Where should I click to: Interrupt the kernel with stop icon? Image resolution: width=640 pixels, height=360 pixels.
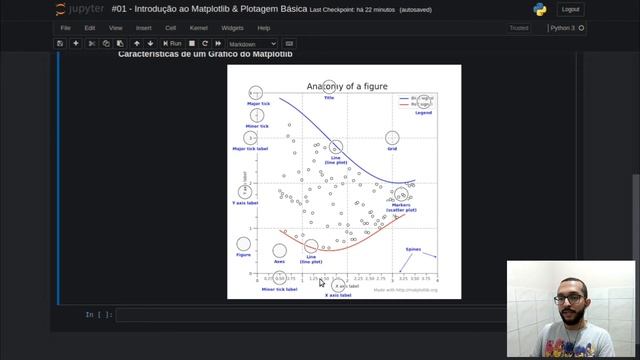[192, 44]
